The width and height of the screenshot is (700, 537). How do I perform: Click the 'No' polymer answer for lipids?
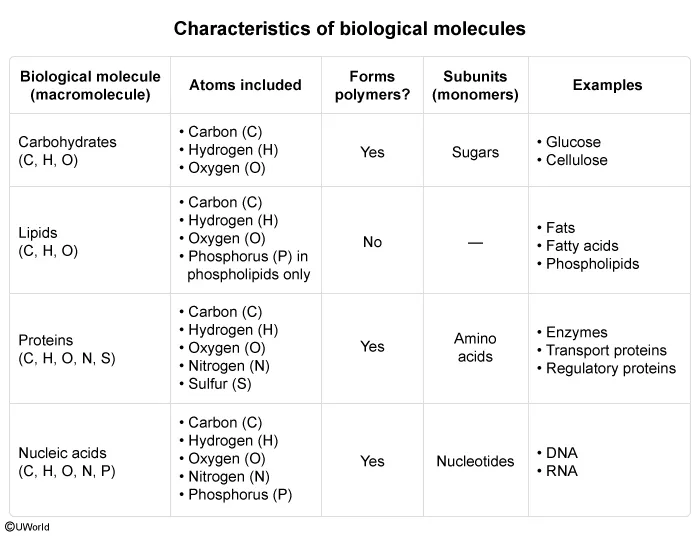[372, 242]
